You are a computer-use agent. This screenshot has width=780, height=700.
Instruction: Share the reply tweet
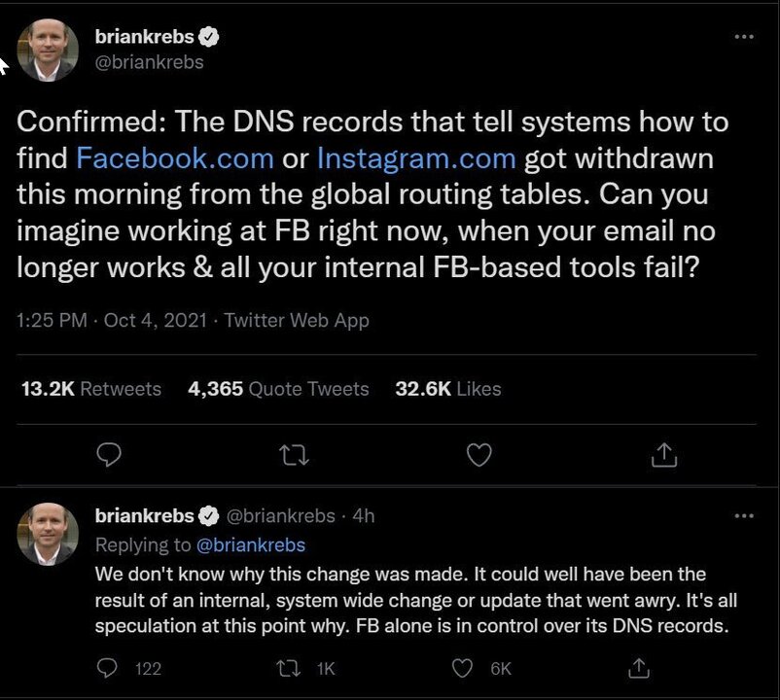point(639,668)
